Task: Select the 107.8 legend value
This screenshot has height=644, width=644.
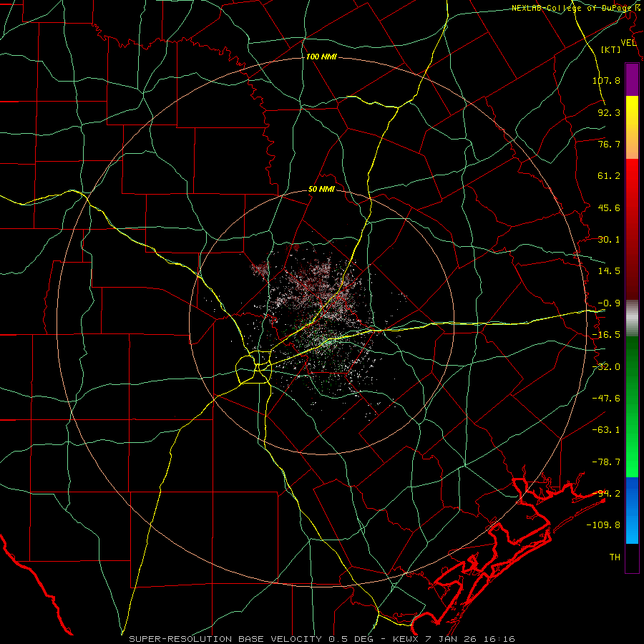Action: click(606, 80)
